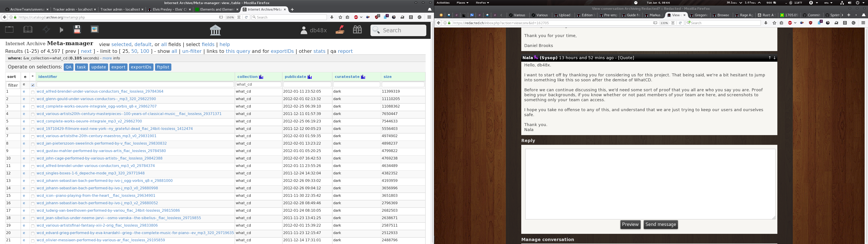Show histogram for the curatestate column

(x=363, y=77)
